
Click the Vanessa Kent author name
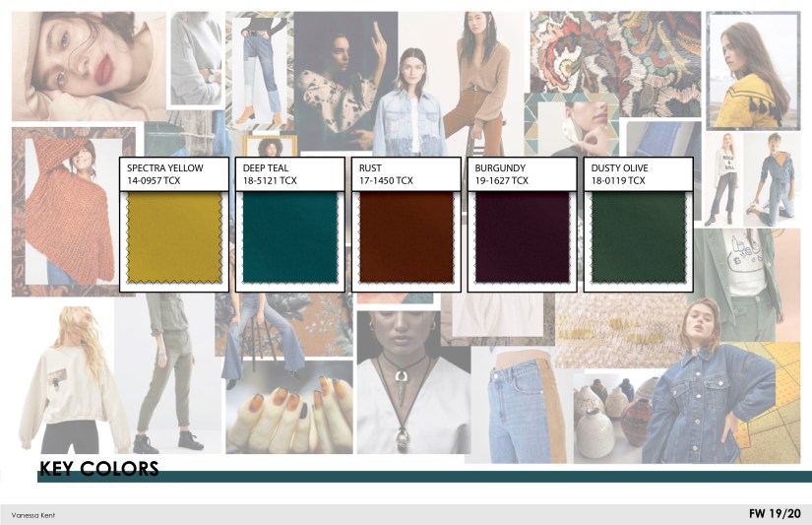tap(33, 515)
